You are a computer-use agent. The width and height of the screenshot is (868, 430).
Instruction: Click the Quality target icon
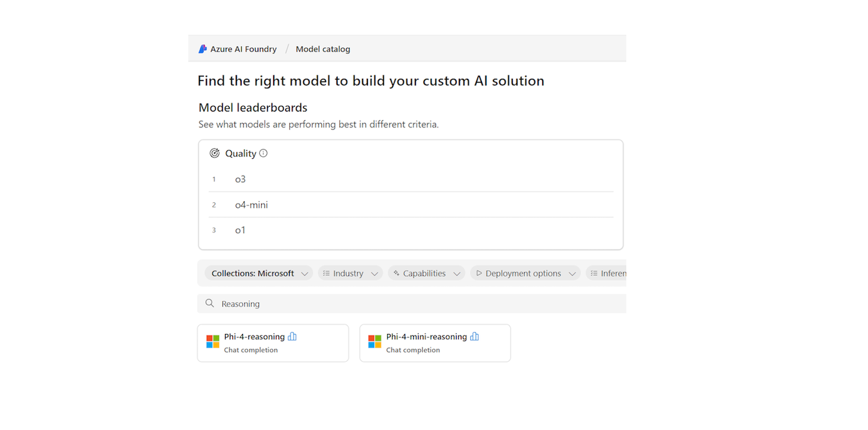(x=214, y=153)
